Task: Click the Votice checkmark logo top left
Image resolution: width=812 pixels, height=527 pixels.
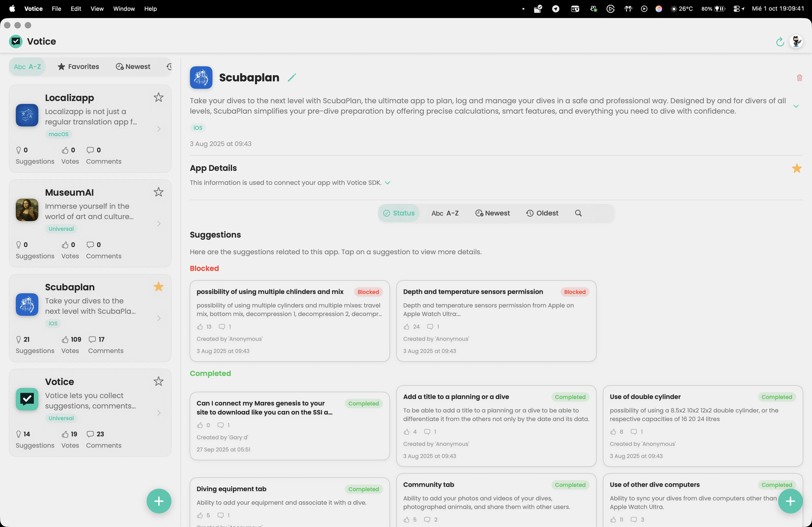Action: [15, 41]
